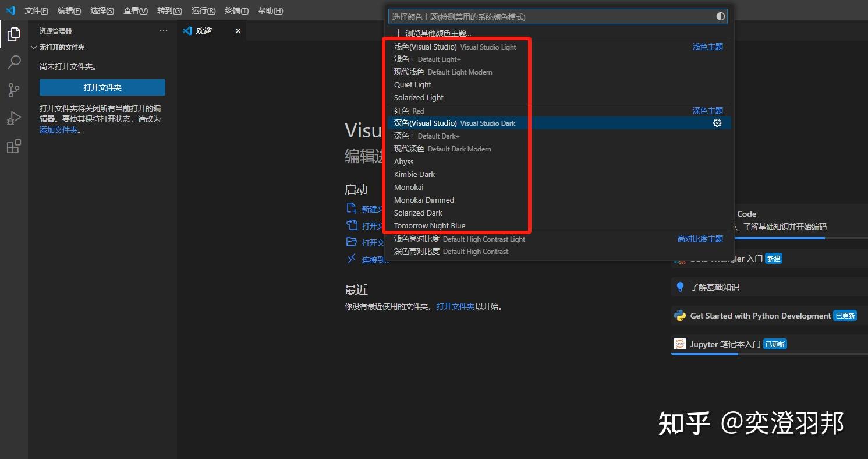Toggle the color mode detection icon in theme input
Image resolution: width=868 pixels, height=459 pixels.
tap(720, 16)
